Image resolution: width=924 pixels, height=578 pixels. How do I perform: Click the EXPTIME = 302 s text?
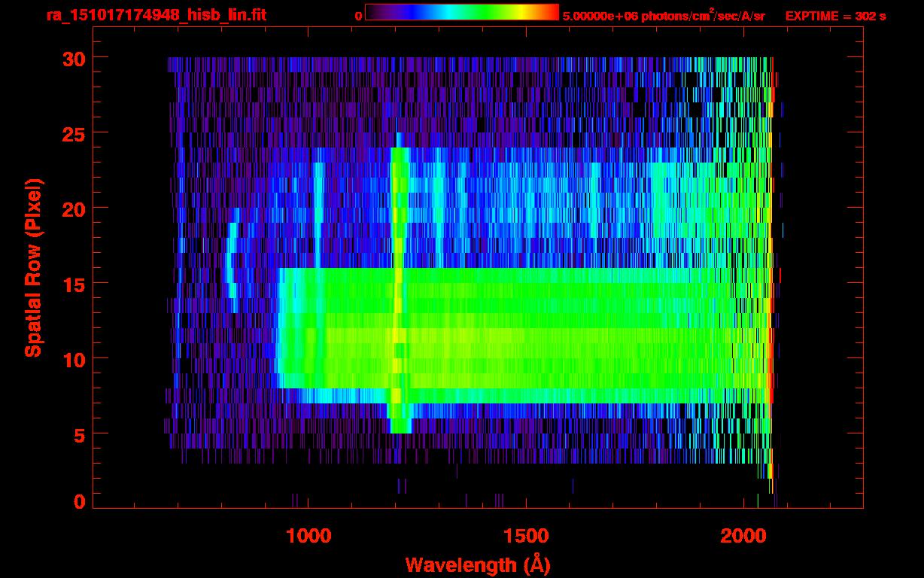[835, 16]
